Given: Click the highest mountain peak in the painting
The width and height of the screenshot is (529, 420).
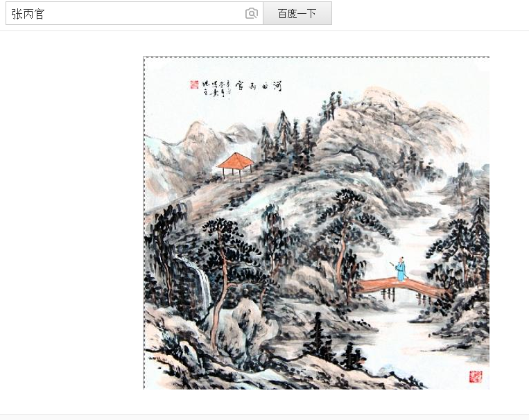Looking at the screenshot, I should click(381, 96).
